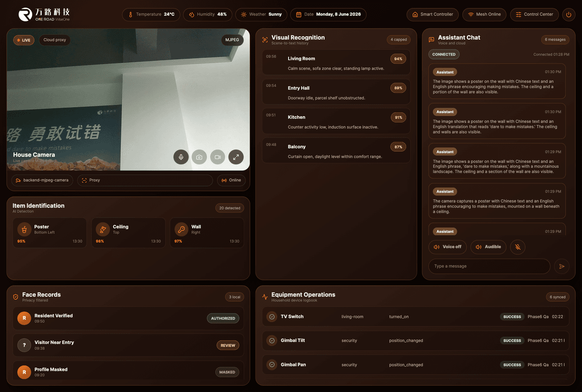
Task: Open the Balcony recognition entry
Action: [336, 150]
